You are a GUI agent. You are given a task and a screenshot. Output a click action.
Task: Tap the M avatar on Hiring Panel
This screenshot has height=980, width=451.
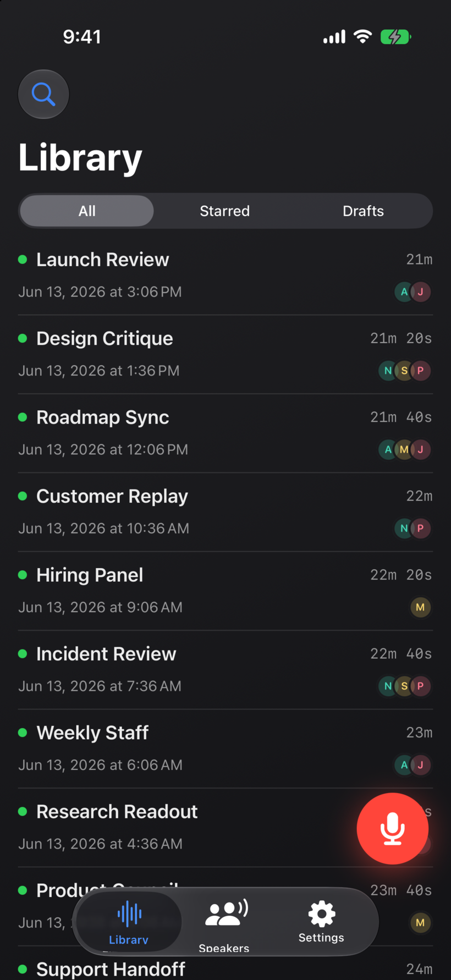point(420,607)
